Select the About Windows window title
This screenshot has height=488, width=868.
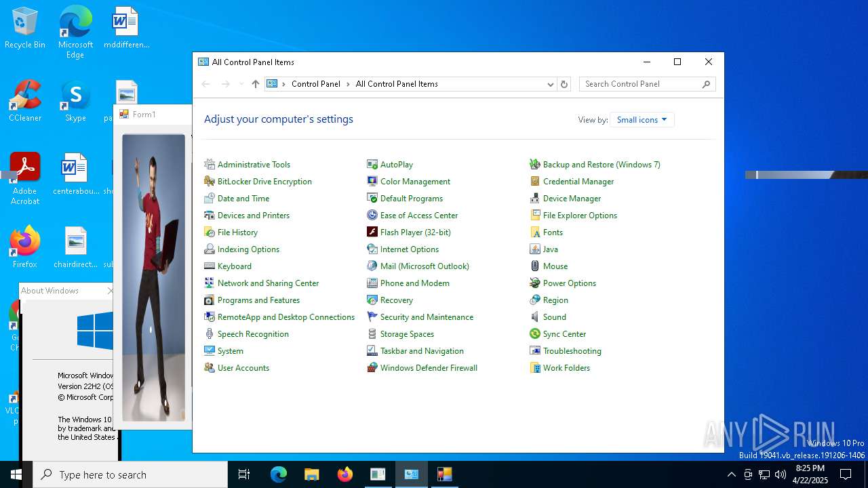pyautogui.click(x=50, y=291)
